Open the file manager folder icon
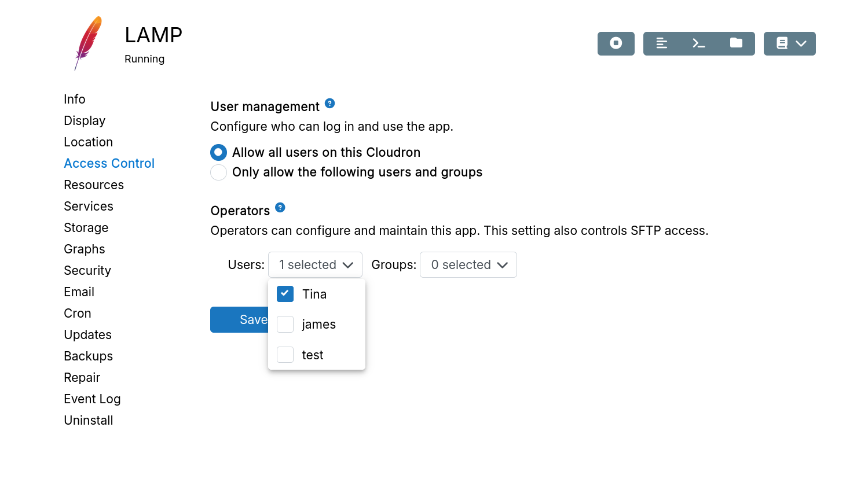Screen dimensions: 868x497 click(x=736, y=43)
